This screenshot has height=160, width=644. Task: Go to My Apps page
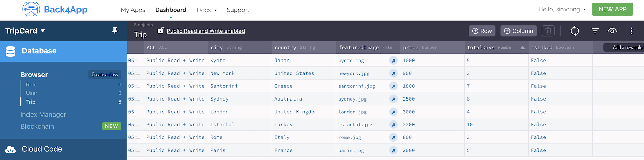pyautogui.click(x=133, y=10)
